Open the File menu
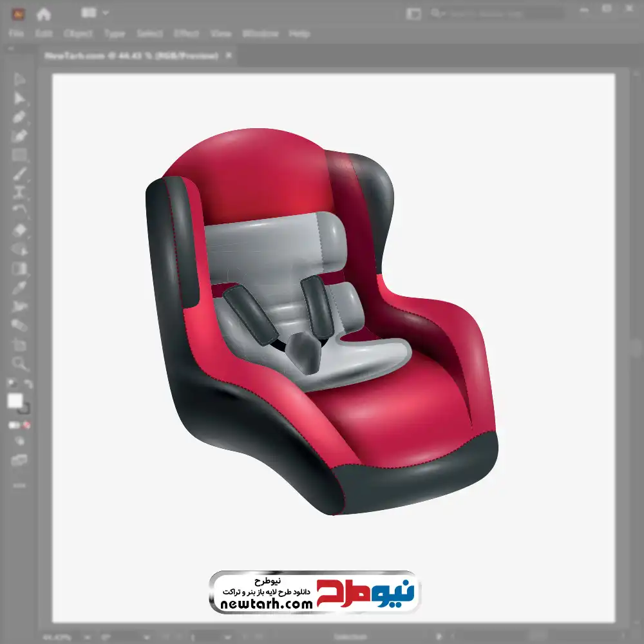The width and height of the screenshot is (644, 644). click(17, 33)
